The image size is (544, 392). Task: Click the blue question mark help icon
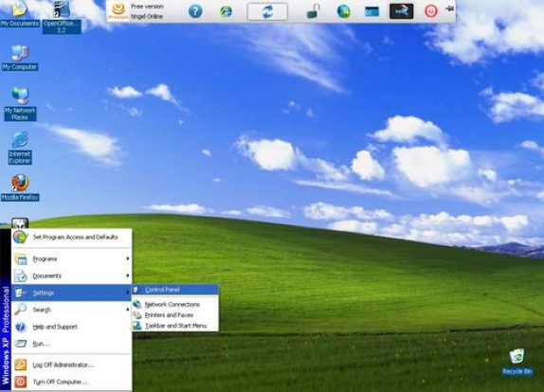pyautogui.click(x=195, y=11)
